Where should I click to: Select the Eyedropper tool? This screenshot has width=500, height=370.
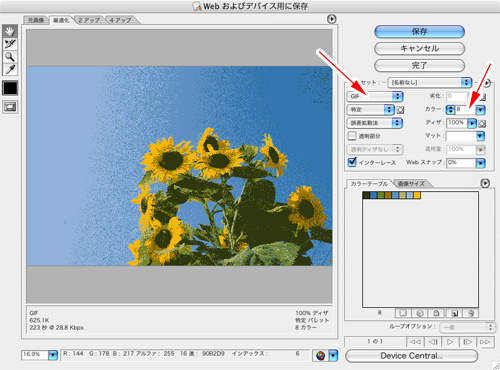pyautogui.click(x=10, y=69)
